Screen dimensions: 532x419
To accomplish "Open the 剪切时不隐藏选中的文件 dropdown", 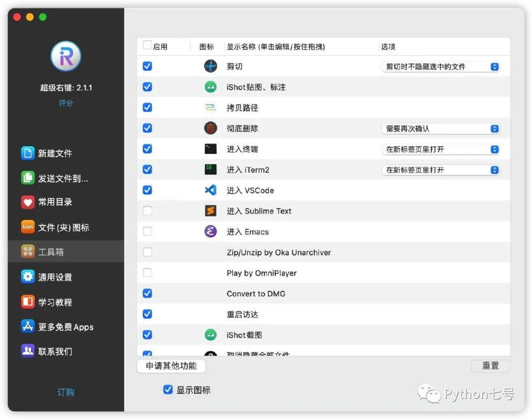I will click(x=441, y=67).
